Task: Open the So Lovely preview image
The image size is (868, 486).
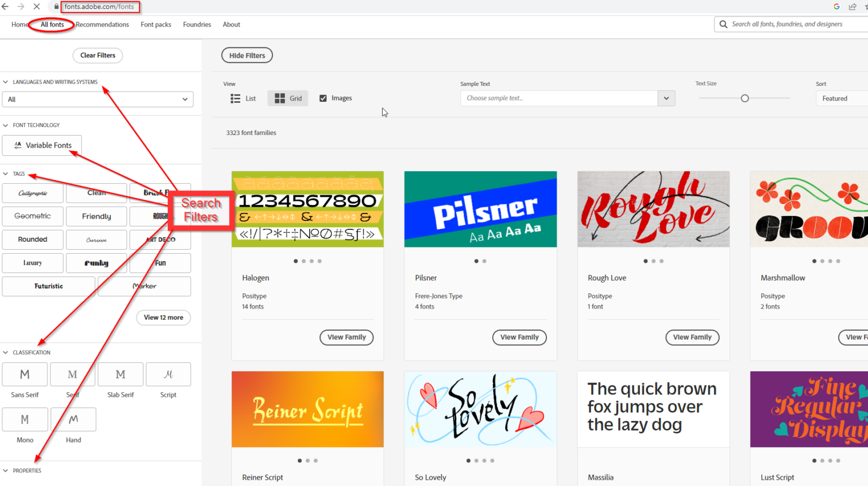Action: pyautogui.click(x=480, y=409)
